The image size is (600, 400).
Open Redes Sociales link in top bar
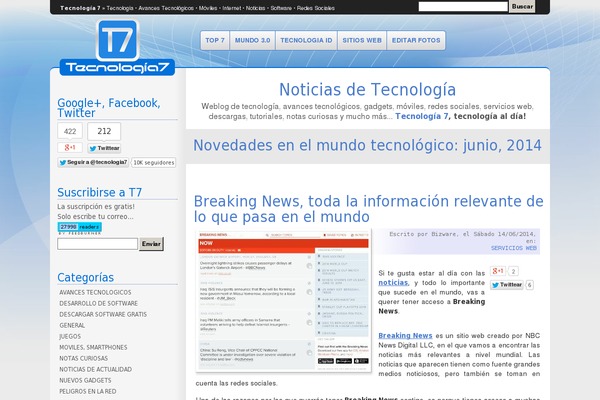tap(316, 8)
